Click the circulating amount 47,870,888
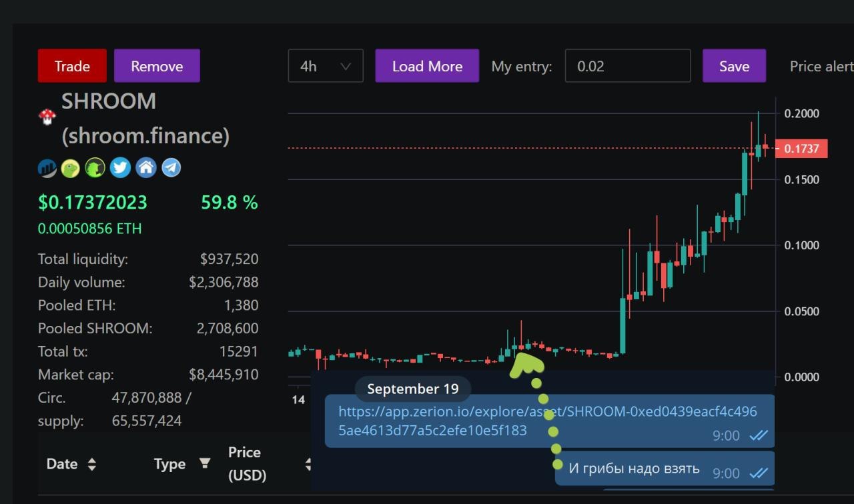Image resolution: width=854 pixels, height=504 pixels. click(147, 398)
